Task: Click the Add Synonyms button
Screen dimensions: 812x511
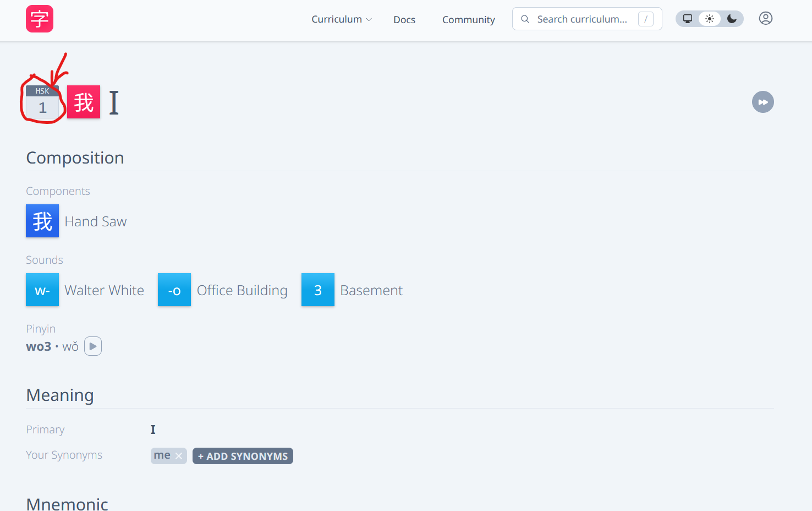Action: click(243, 456)
